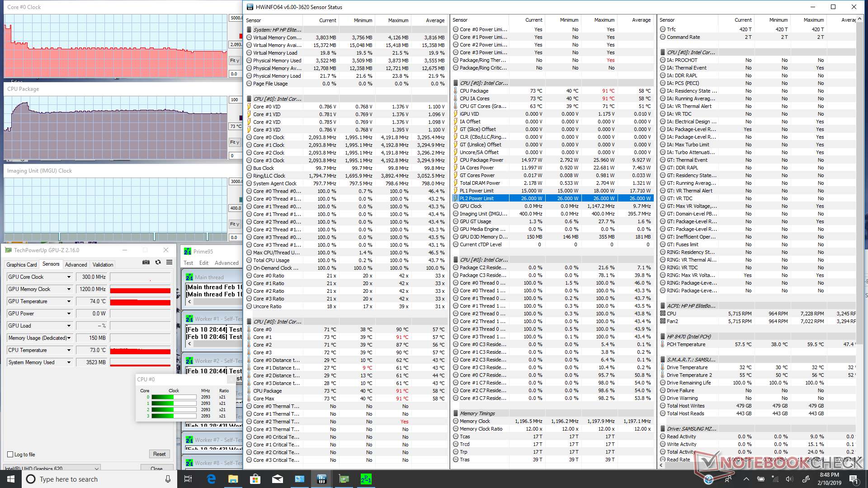Enable the Log to file checkbox
Viewport: 868px width, 488px height.
(x=10, y=455)
